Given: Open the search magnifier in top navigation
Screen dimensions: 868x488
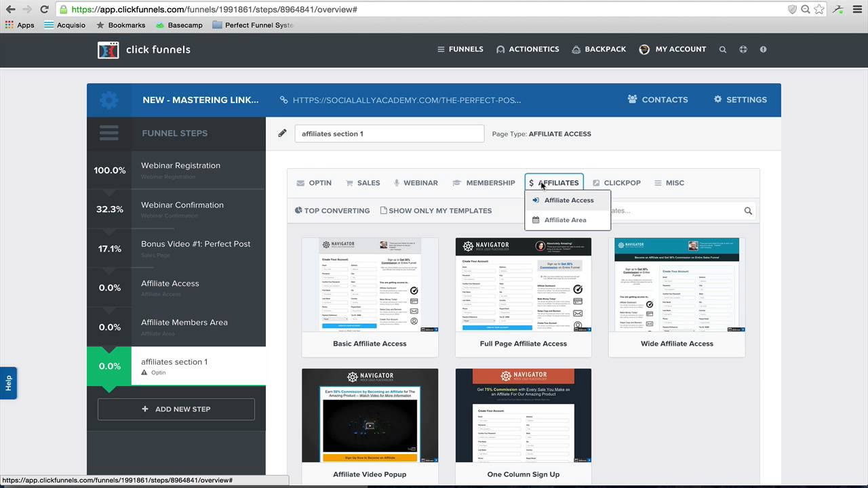Looking at the screenshot, I should [x=723, y=49].
